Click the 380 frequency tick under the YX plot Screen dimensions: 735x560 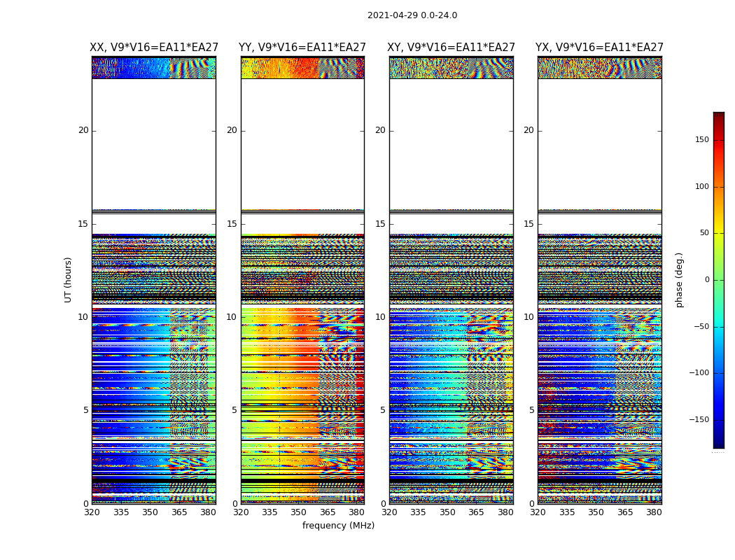(654, 512)
